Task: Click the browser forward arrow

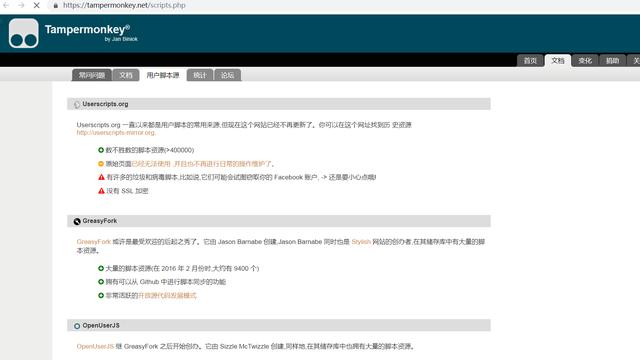Action: (x=21, y=5)
